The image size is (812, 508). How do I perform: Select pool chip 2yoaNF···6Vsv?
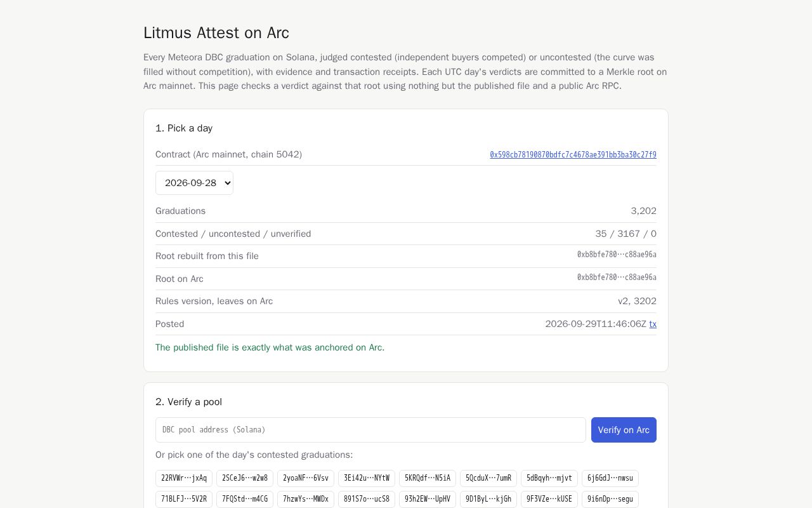coord(306,478)
